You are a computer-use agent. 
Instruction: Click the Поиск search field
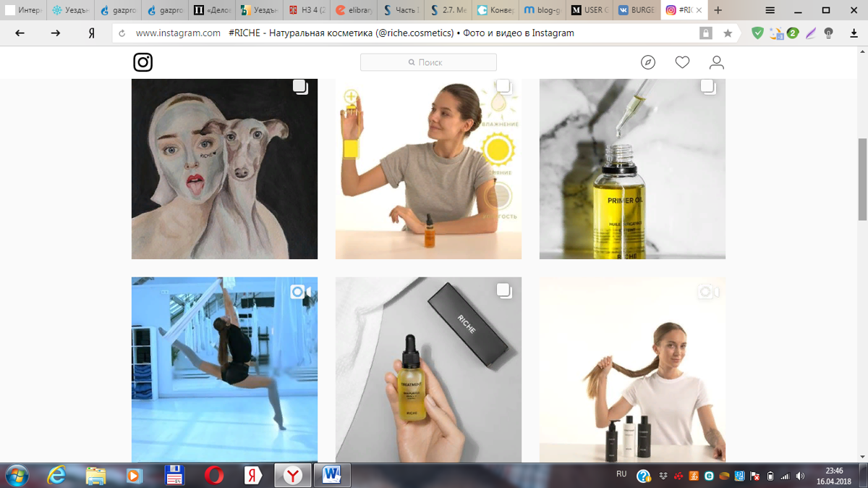pyautogui.click(x=428, y=62)
